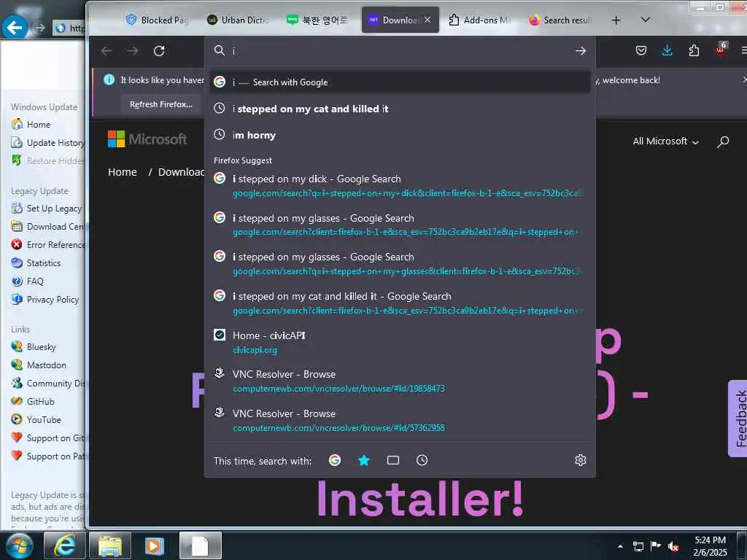The image size is (747, 560).
Task: Click the muted volume tray icon
Action: (673, 545)
